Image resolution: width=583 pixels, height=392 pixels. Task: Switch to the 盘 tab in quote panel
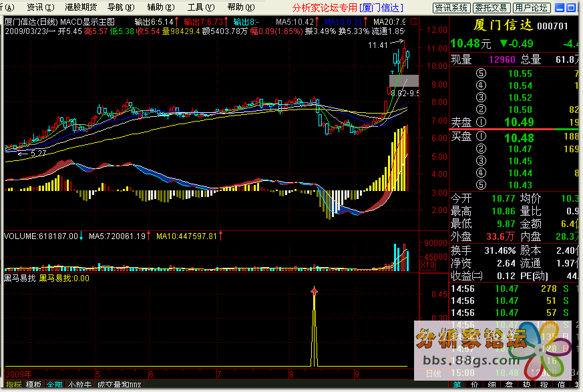pyautogui.click(x=510, y=385)
